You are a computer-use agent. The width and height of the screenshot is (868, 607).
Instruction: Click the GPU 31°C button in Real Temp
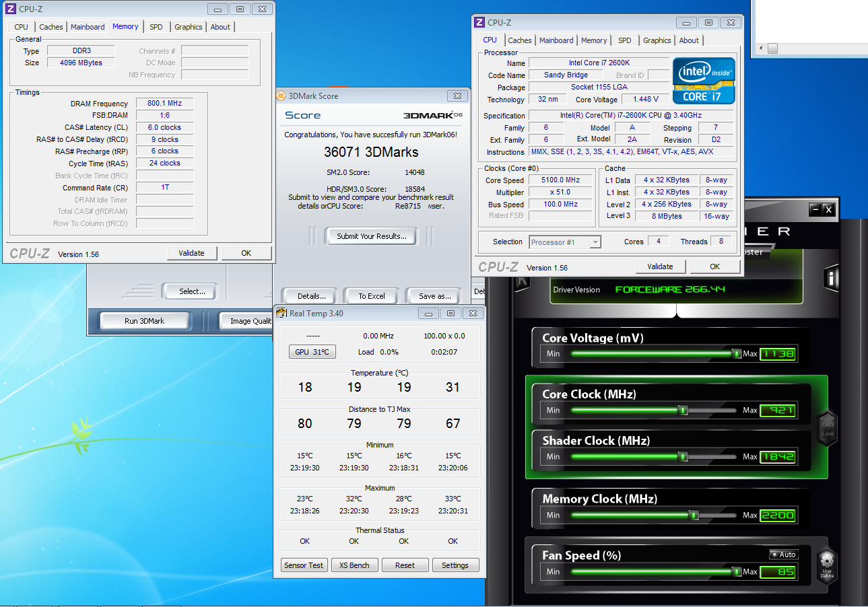[x=312, y=352]
